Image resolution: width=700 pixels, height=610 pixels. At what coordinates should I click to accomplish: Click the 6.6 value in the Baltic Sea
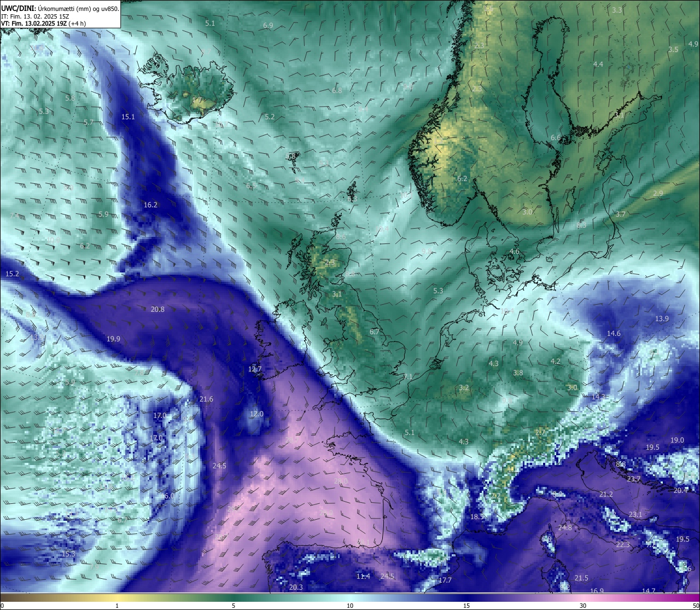(x=556, y=137)
